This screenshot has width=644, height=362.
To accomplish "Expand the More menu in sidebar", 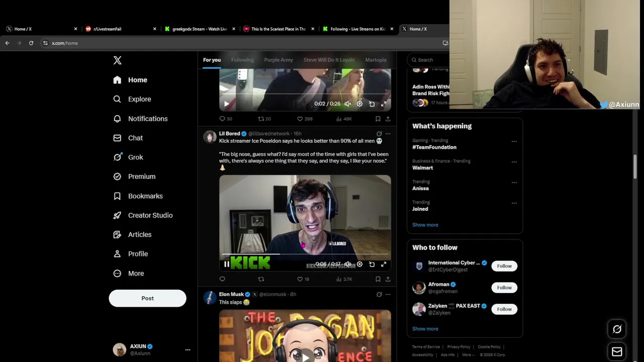I will click(x=129, y=274).
